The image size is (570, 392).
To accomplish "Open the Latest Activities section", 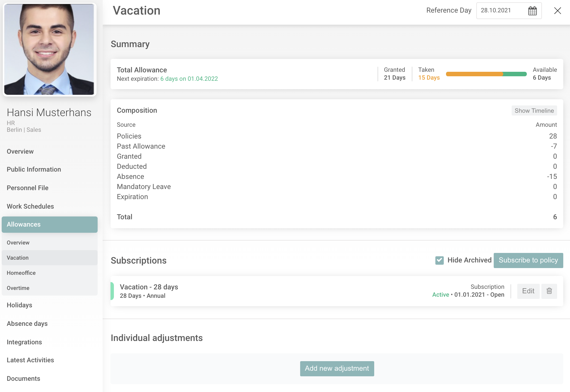I will click(30, 360).
